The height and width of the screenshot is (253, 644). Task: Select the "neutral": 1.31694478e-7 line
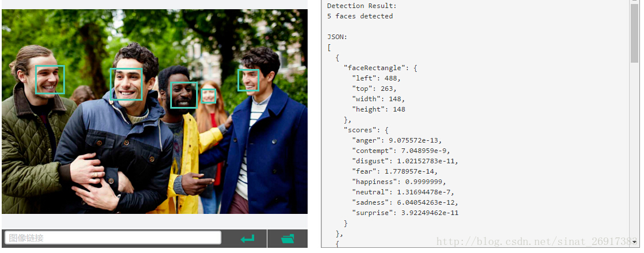point(403,192)
